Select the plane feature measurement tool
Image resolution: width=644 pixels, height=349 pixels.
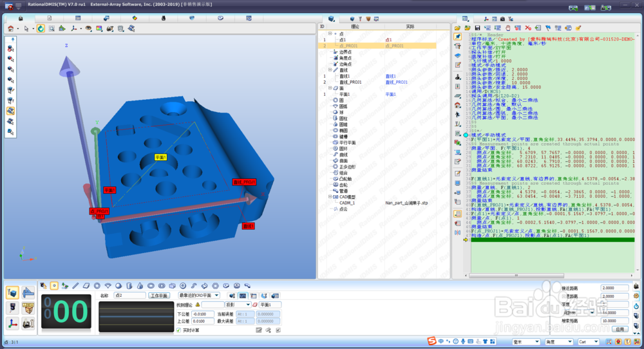[86, 286]
